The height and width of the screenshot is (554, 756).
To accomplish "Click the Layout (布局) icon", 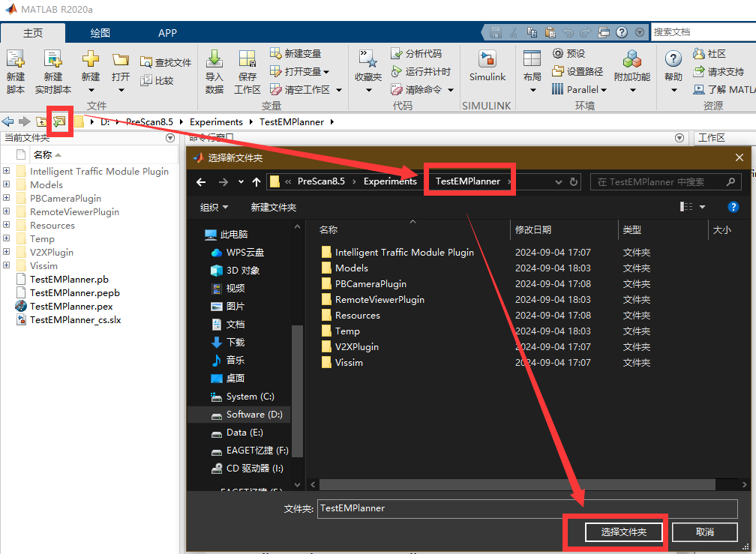I will 532,59.
